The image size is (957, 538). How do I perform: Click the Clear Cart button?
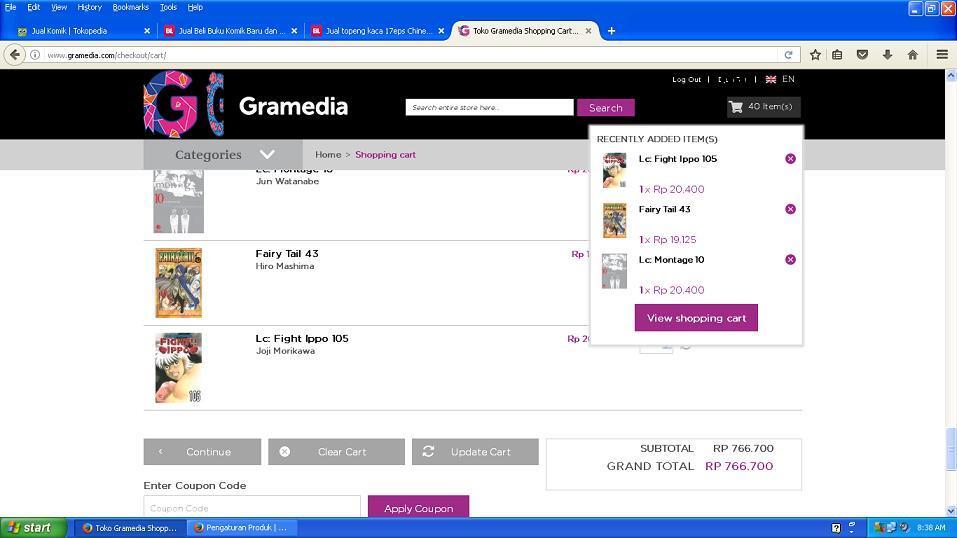tap(336, 452)
